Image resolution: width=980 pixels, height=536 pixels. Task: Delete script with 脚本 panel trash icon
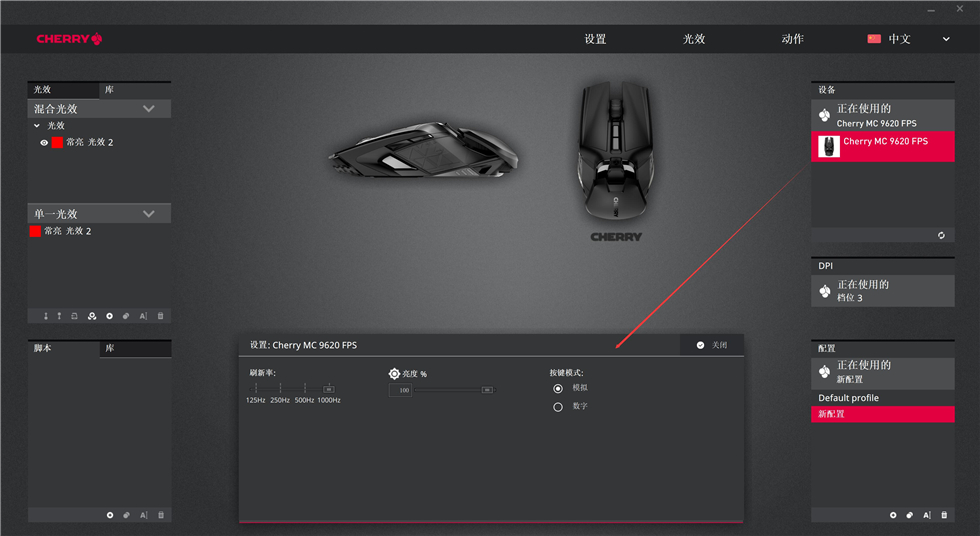pyautogui.click(x=161, y=515)
